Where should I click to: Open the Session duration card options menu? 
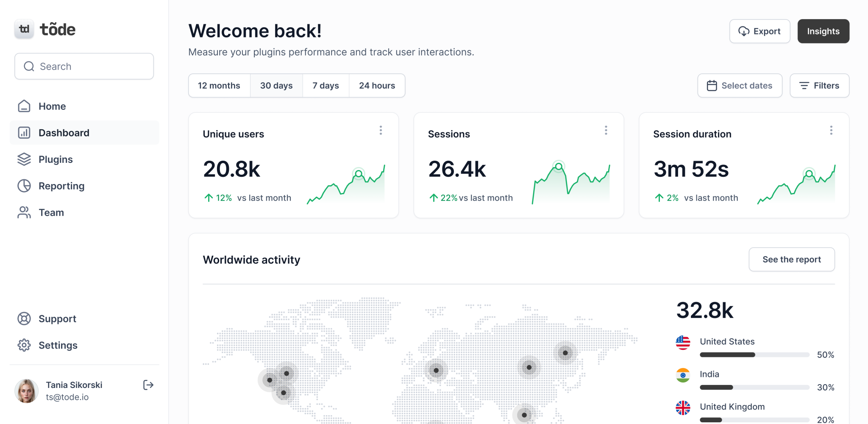831,130
